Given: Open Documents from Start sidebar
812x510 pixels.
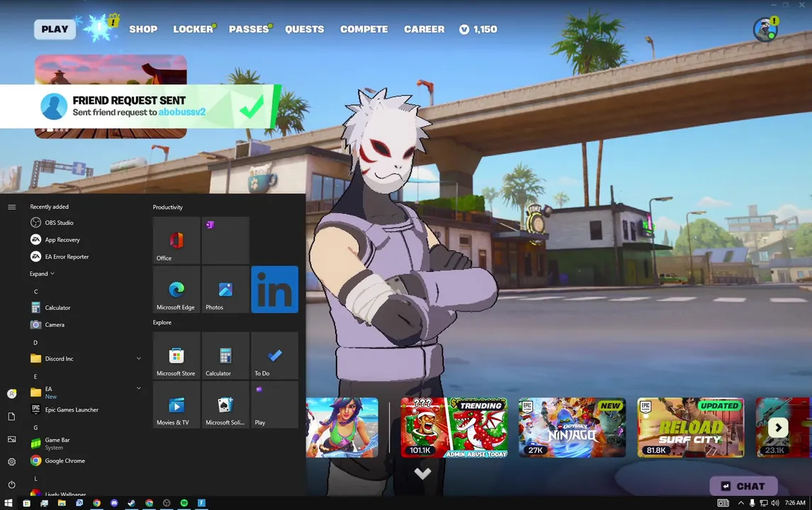Looking at the screenshot, I should pos(12,416).
